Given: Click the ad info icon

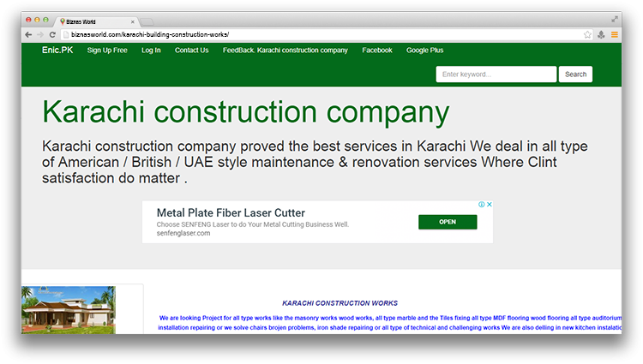Looking at the screenshot, I should 482,205.
